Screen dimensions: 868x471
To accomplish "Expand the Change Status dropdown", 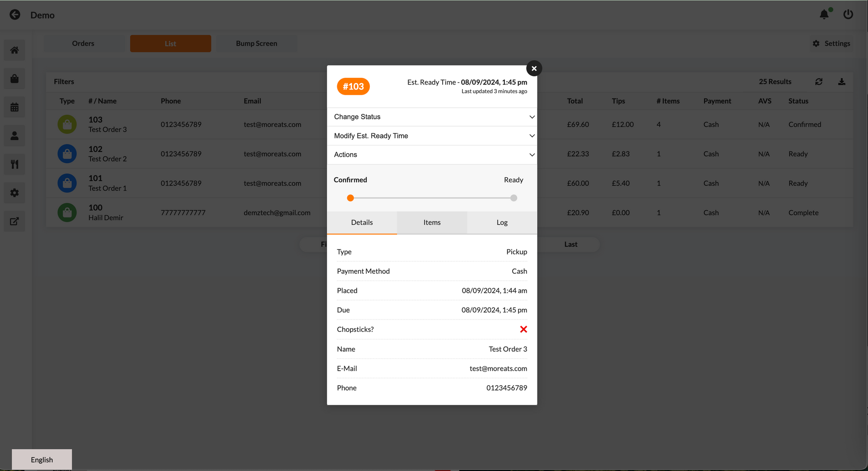I will (x=431, y=117).
